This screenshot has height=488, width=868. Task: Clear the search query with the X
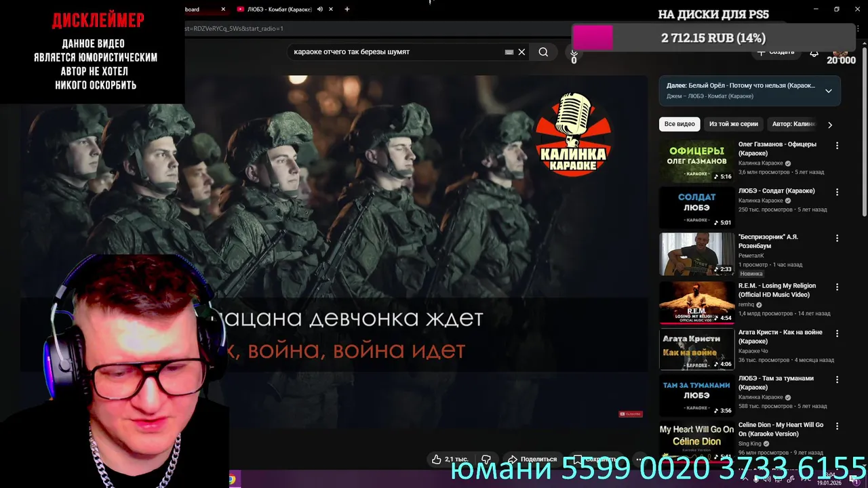click(521, 52)
